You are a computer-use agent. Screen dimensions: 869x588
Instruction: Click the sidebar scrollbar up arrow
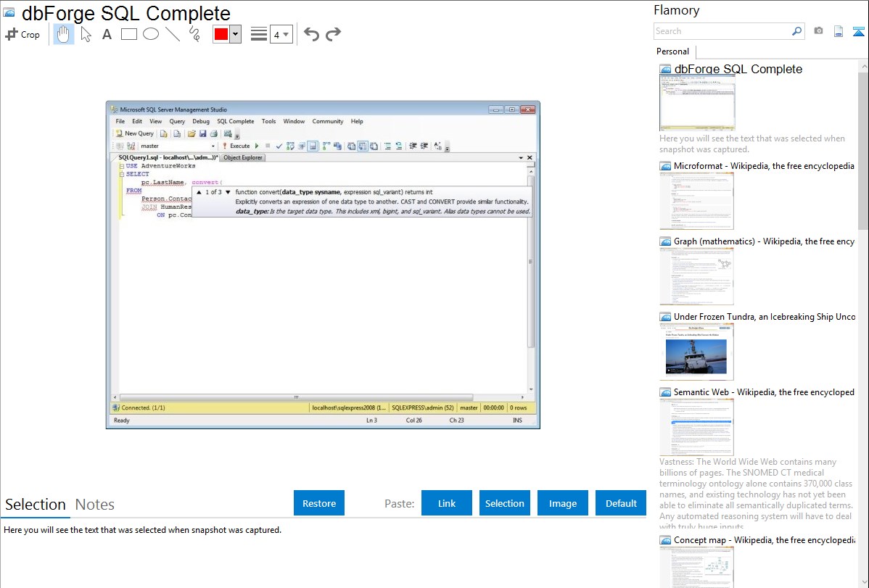pos(863,67)
